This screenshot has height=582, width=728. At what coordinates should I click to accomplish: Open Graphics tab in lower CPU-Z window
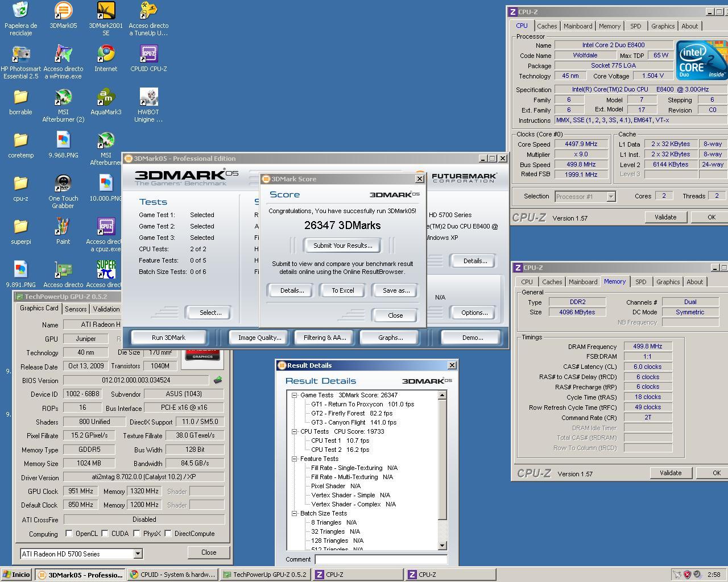pos(668,282)
